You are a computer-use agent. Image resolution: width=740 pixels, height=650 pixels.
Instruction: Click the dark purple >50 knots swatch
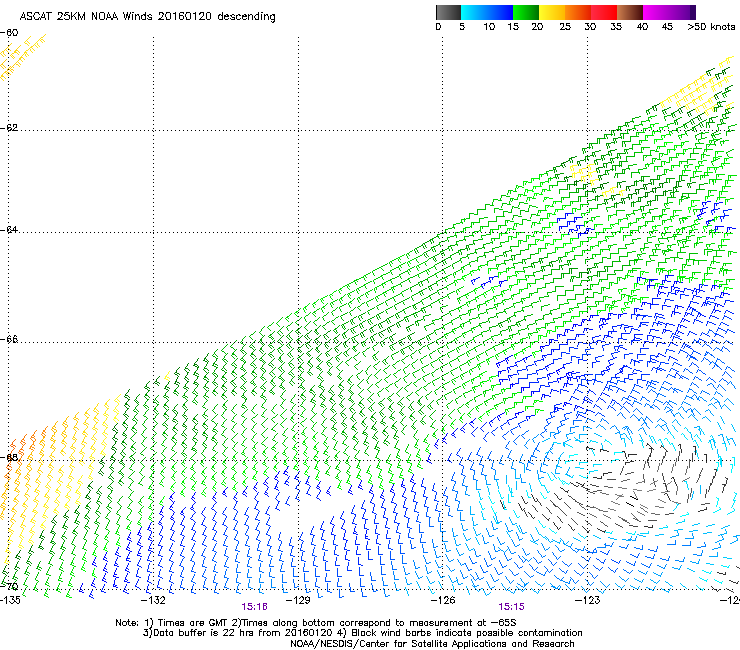coord(693,12)
